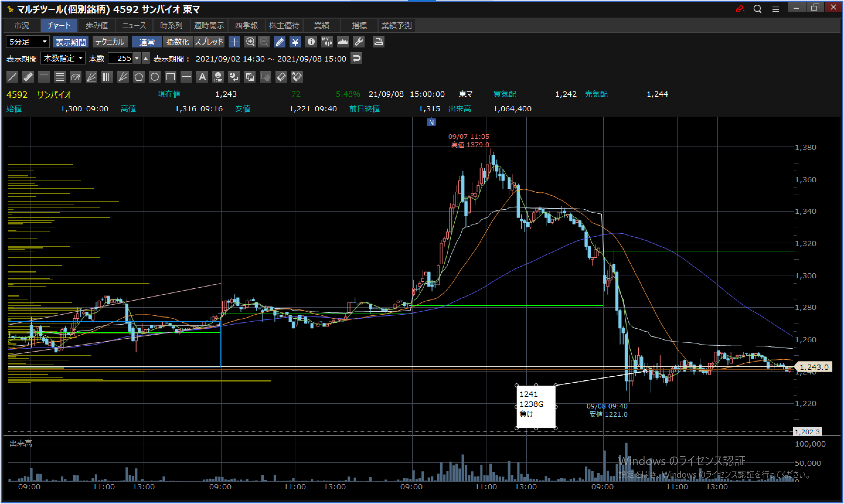Print the chart with printer icon
This screenshot has height=504, width=844.
pyautogui.click(x=378, y=42)
